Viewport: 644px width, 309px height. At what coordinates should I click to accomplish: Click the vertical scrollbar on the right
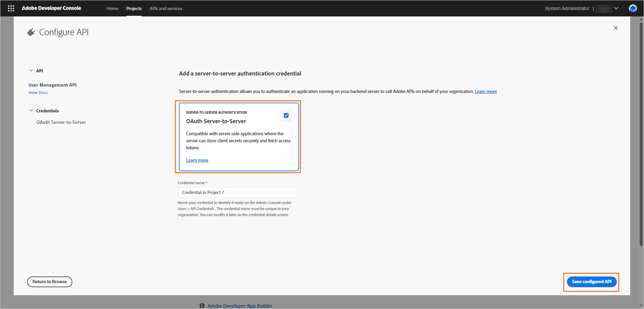(x=641, y=134)
